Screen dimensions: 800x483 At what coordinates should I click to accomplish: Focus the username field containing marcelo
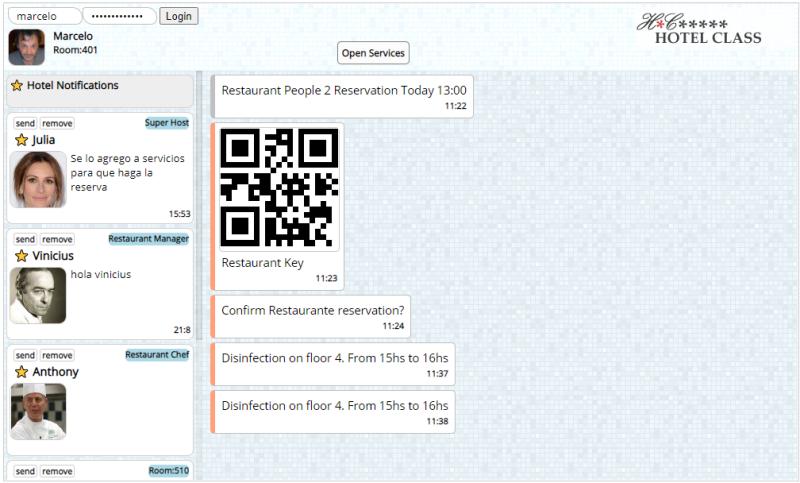click(45, 16)
